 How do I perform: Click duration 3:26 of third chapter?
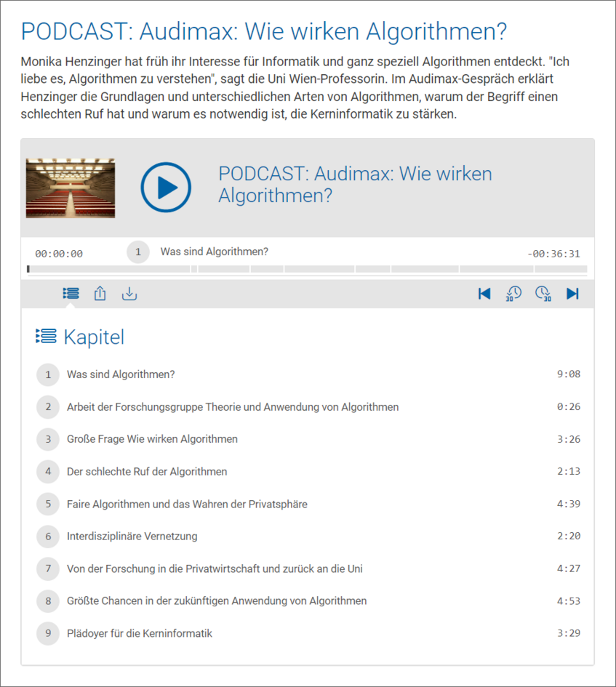click(569, 439)
